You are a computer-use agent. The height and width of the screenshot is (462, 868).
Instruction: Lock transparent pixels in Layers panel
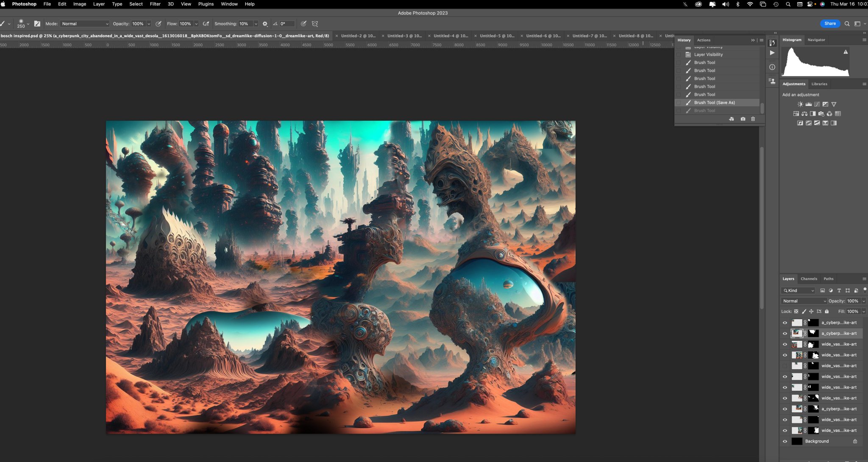tap(796, 312)
